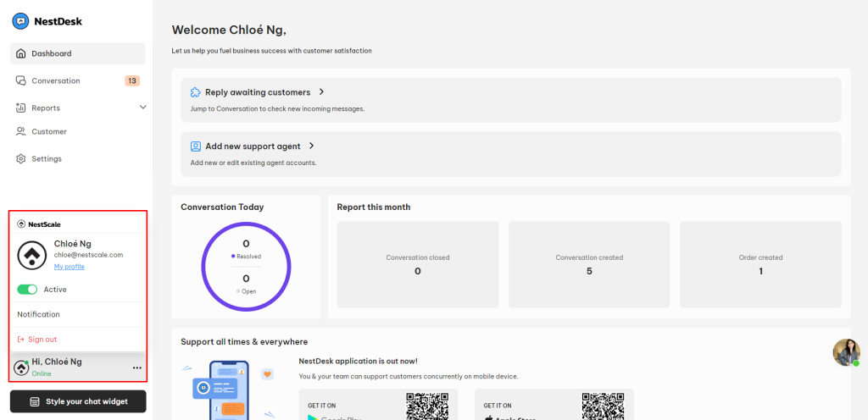Select Notification in the profile popup
Screen dimensions: 868x420
tap(38, 314)
